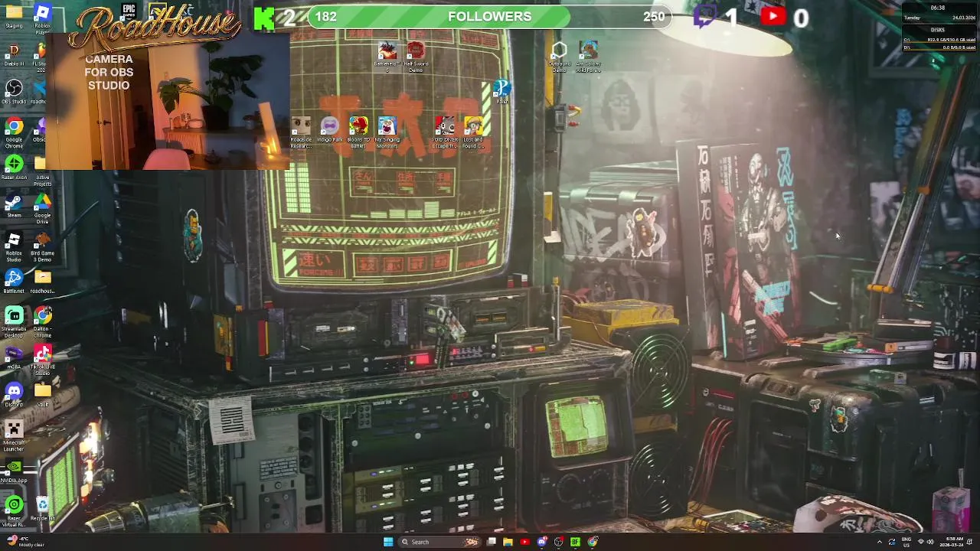Viewport: 980px width, 551px height.
Task: Open the Google Chrome desktop shortcut
Action: tap(14, 131)
